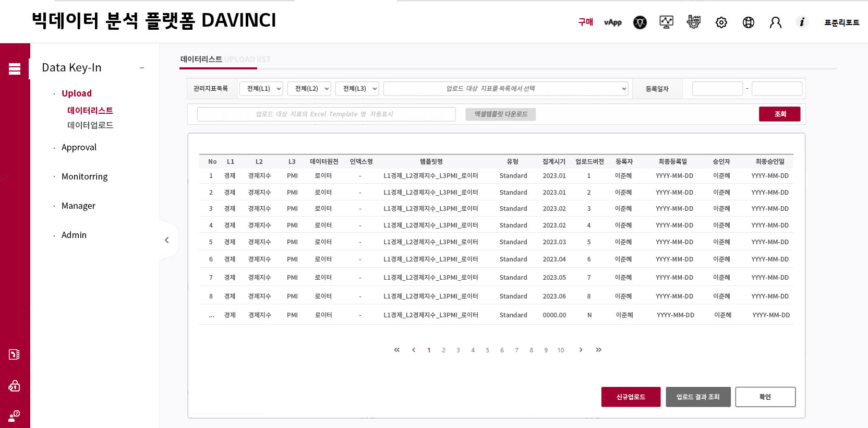Image resolution: width=868 pixels, height=428 pixels.
Task: Open the user profile icon
Action: click(776, 22)
